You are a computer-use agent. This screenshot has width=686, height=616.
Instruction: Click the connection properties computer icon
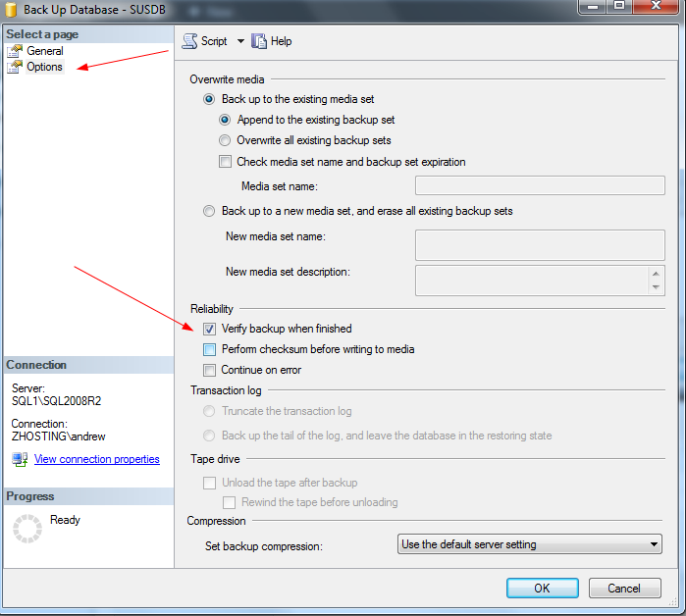tap(21, 459)
